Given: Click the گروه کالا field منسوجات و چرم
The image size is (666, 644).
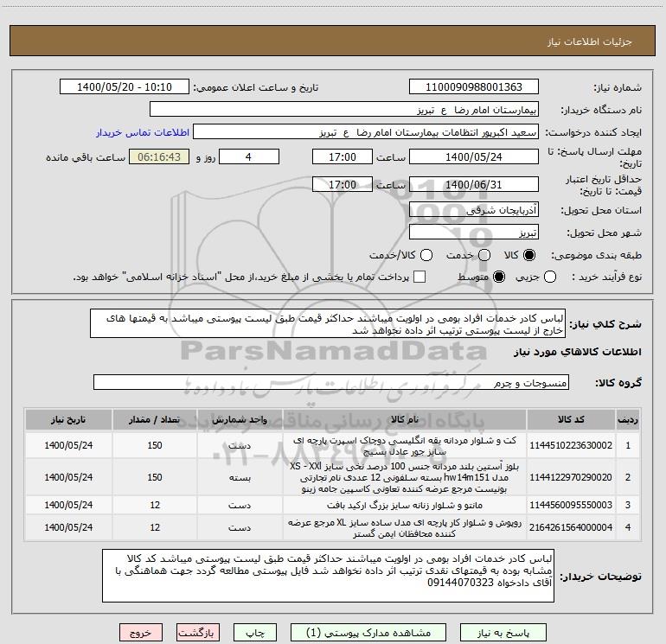Looking at the screenshot, I should (x=331, y=382).
